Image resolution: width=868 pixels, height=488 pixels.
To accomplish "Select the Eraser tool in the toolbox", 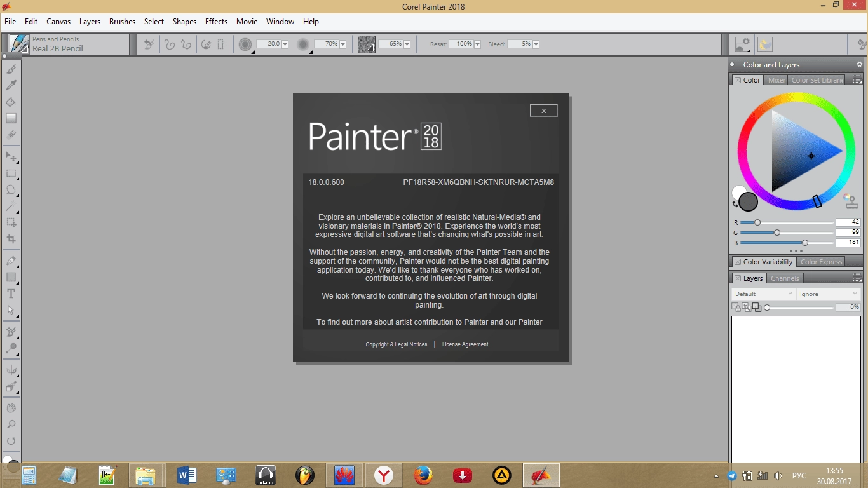I will click(x=11, y=135).
